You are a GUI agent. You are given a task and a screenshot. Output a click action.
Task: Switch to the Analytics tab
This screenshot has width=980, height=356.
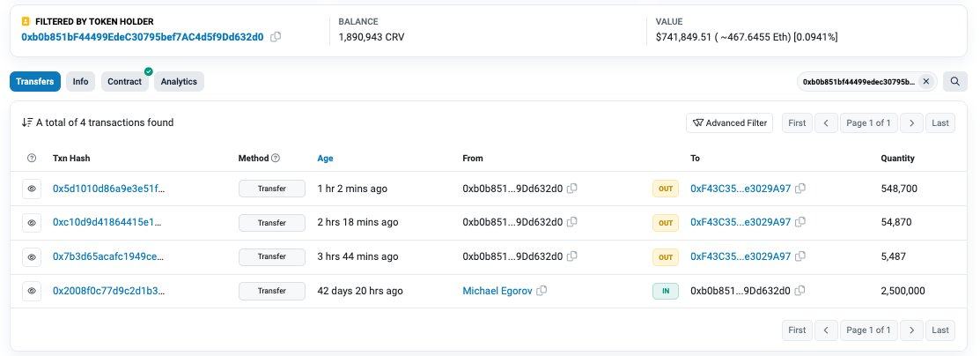click(179, 81)
